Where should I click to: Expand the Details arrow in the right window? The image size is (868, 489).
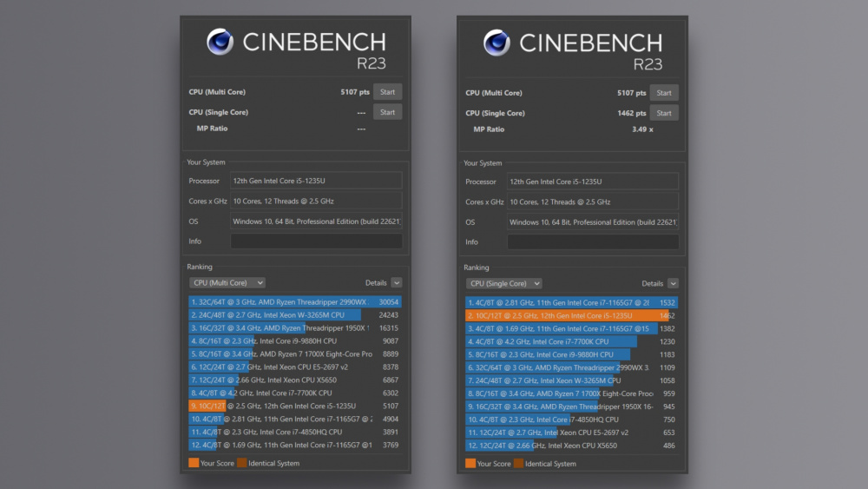(674, 283)
